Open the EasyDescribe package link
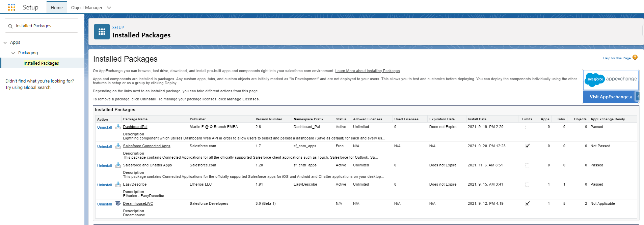The image size is (644, 225). (x=135, y=184)
